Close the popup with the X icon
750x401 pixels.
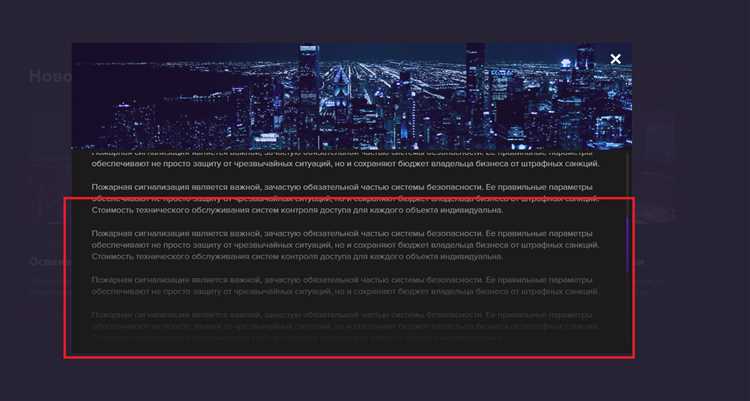tap(616, 59)
